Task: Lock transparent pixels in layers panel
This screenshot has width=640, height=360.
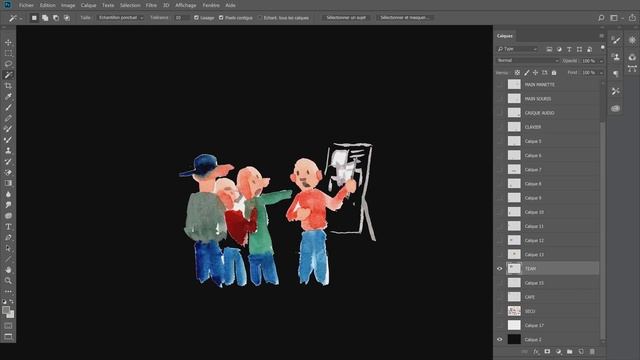Action: click(517, 73)
